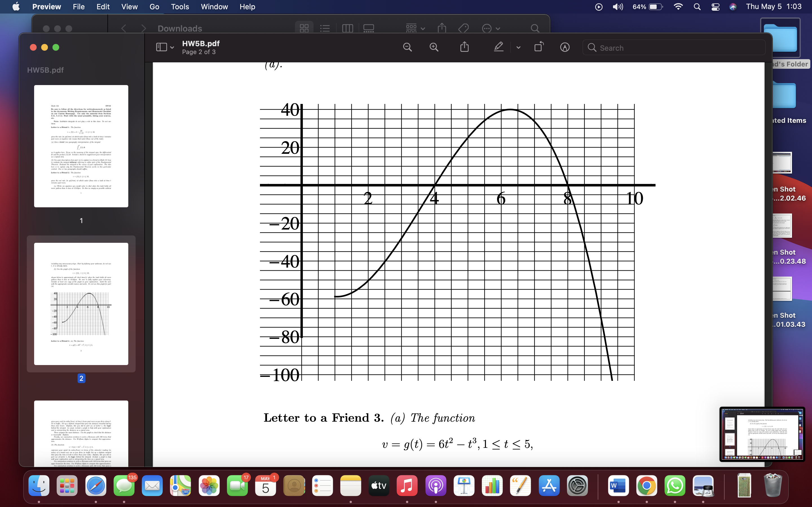Click the Share icon in Preview toolbar

click(464, 47)
